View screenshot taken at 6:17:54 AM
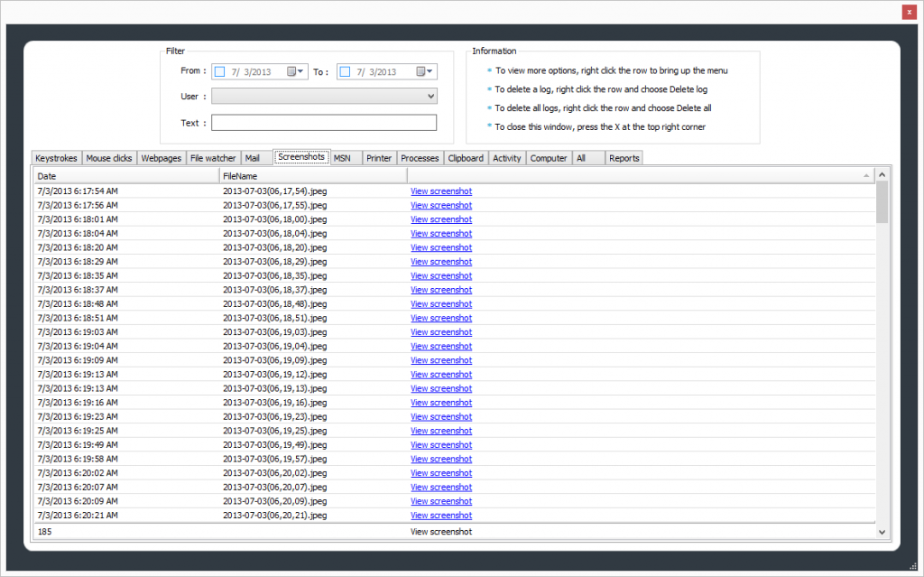Viewport: 924px width, 577px height. [x=441, y=191]
